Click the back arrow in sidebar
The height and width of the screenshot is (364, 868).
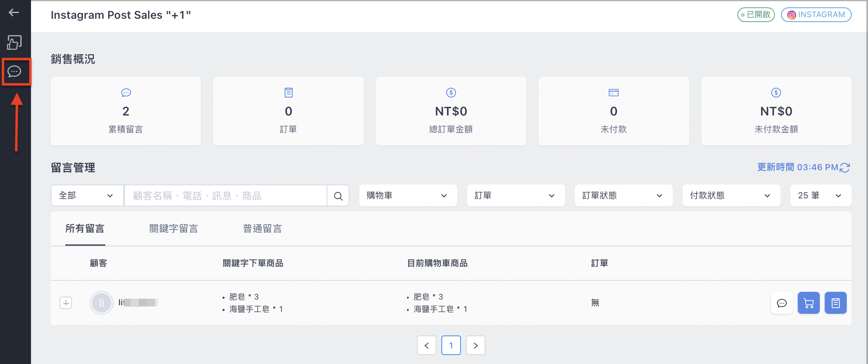point(14,13)
